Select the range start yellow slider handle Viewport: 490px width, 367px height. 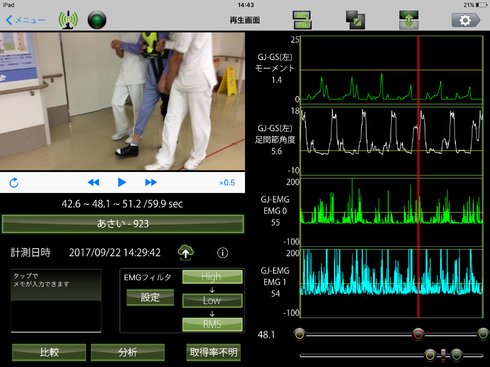(x=299, y=334)
